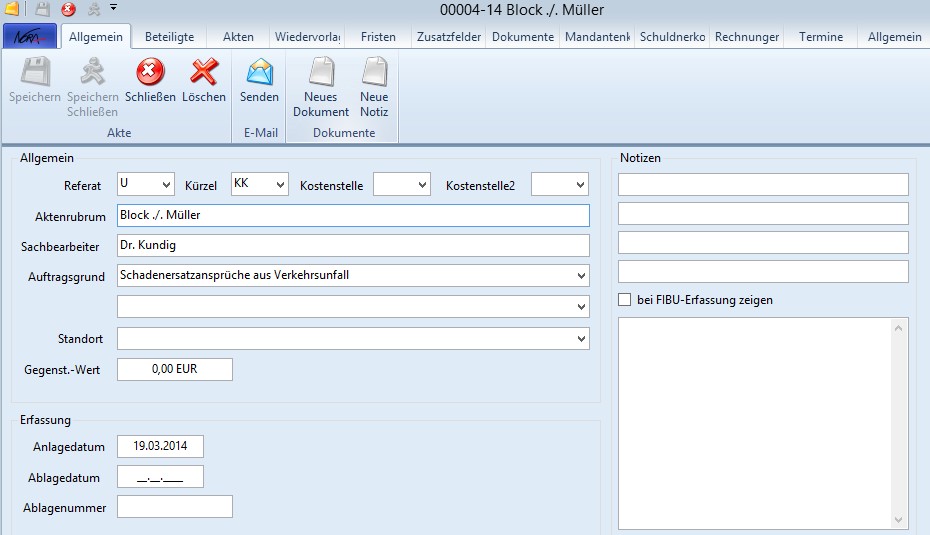Click the Notizen scrollbar down arrow
Screen dimensions: 930x535
click(x=900, y=520)
